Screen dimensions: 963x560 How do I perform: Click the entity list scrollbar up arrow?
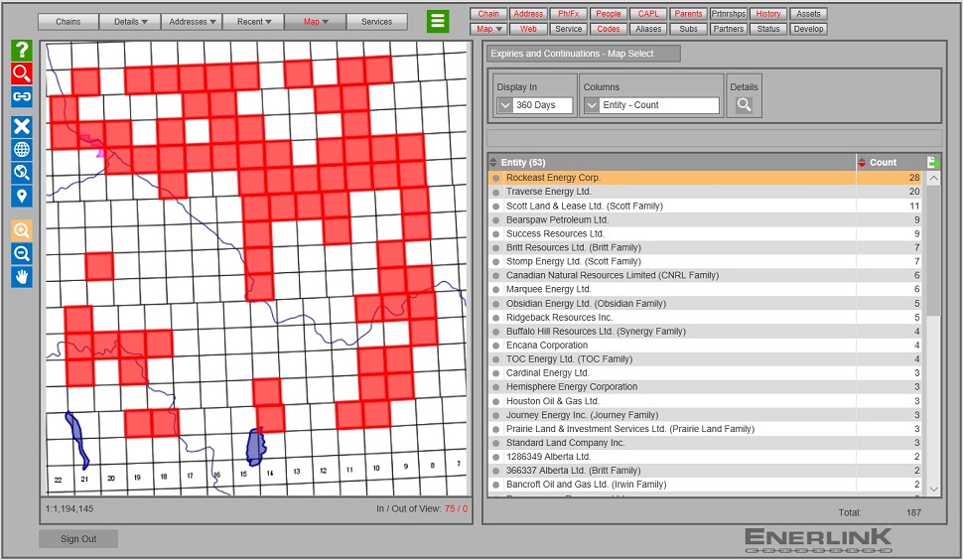tap(933, 178)
